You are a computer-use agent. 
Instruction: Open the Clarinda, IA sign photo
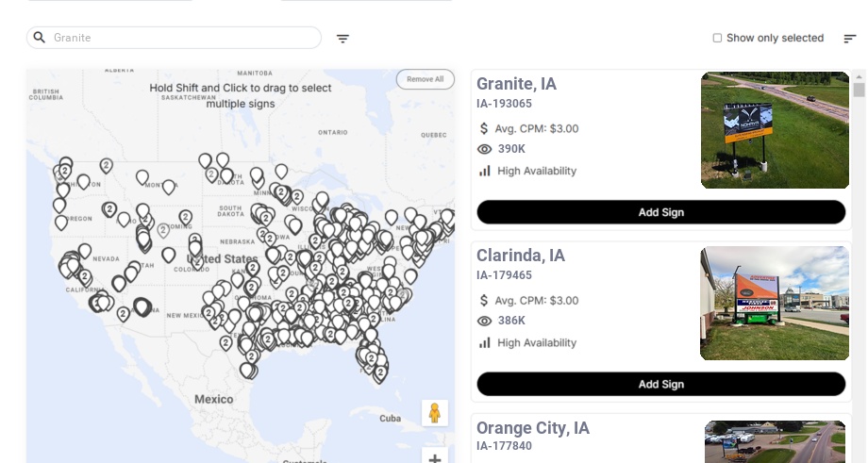coord(775,303)
